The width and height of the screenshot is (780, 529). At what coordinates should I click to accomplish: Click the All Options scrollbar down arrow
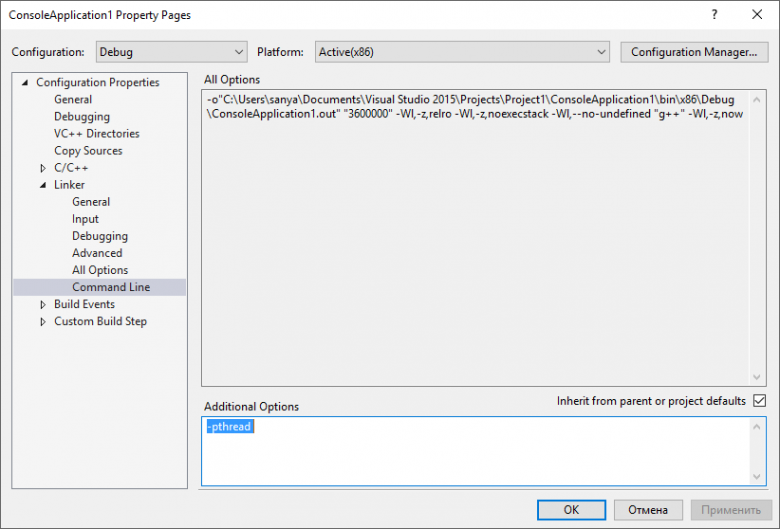(x=757, y=377)
